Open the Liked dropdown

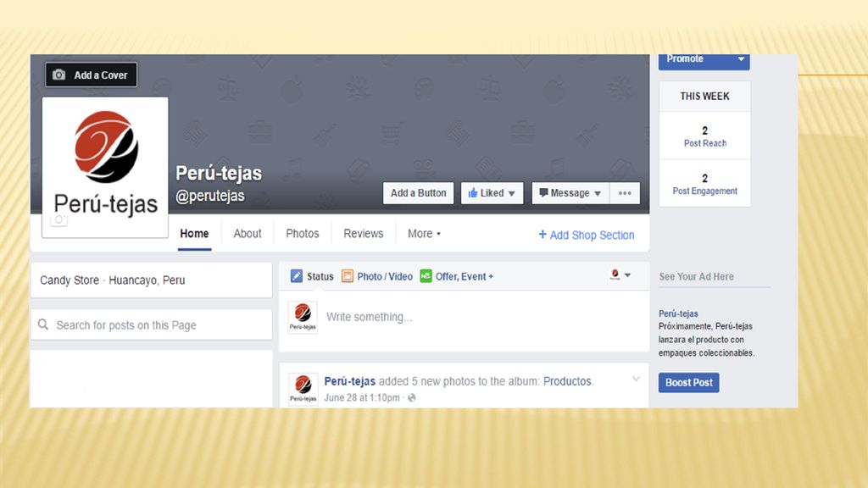pos(492,193)
